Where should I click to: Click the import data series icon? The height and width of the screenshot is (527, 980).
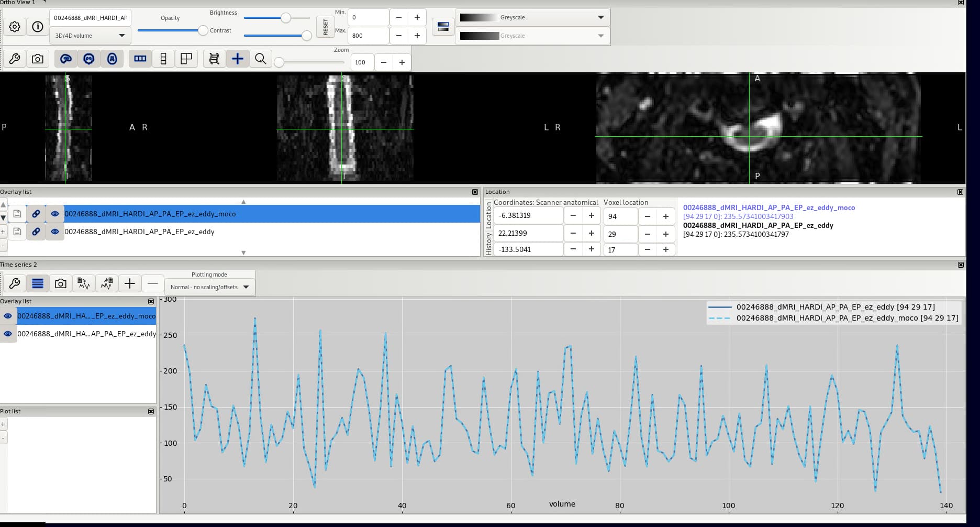(84, 283)
